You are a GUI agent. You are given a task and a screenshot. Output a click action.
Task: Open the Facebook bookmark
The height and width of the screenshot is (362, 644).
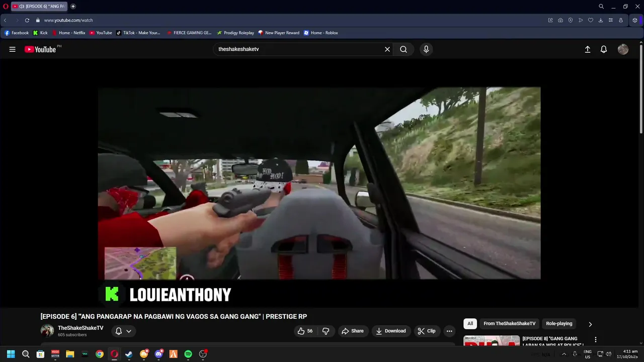click(x=17, y=33)
